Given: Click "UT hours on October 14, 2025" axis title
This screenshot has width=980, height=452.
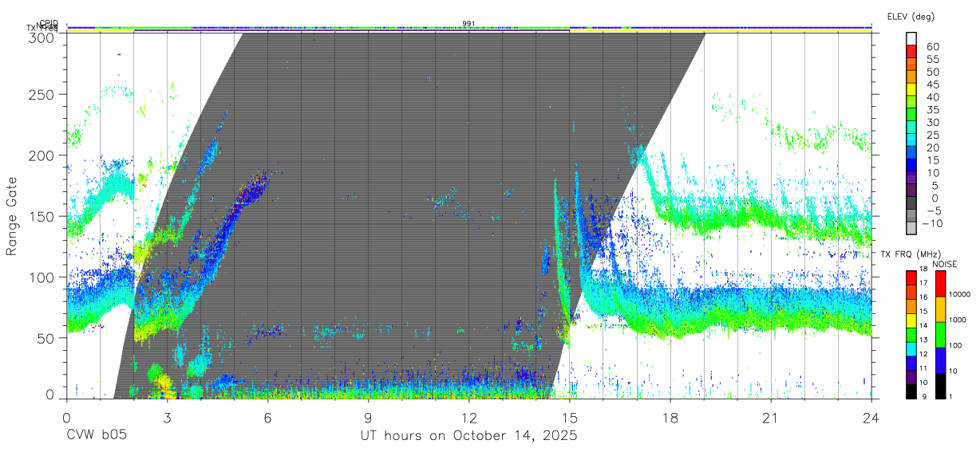Looking at the screenshot, I should (468, 436).
